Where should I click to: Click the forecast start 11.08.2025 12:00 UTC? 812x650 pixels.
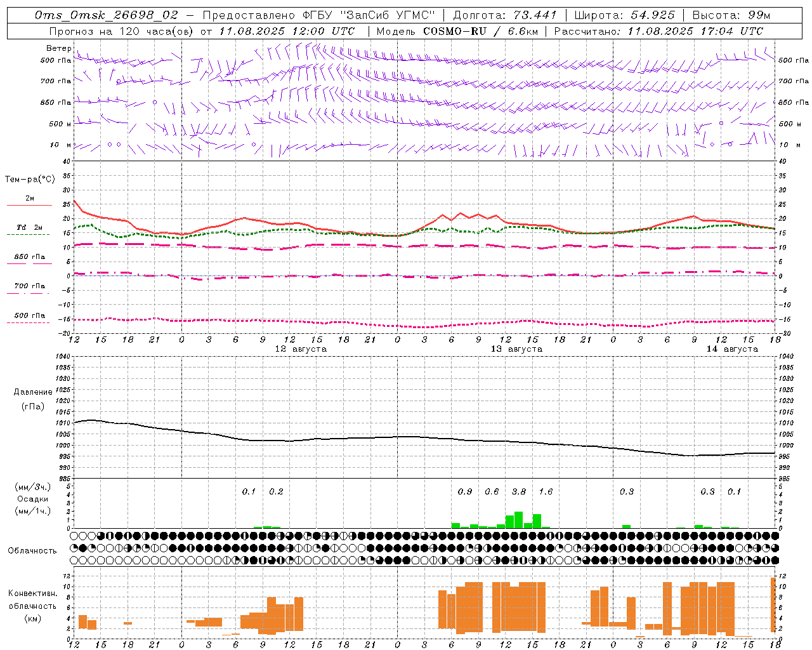[287, 30]
